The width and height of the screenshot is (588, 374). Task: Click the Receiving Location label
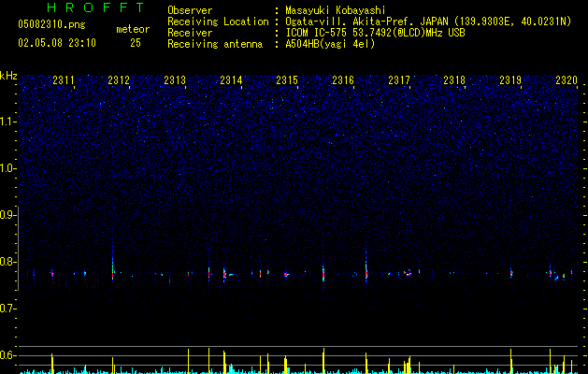point(218,22)
